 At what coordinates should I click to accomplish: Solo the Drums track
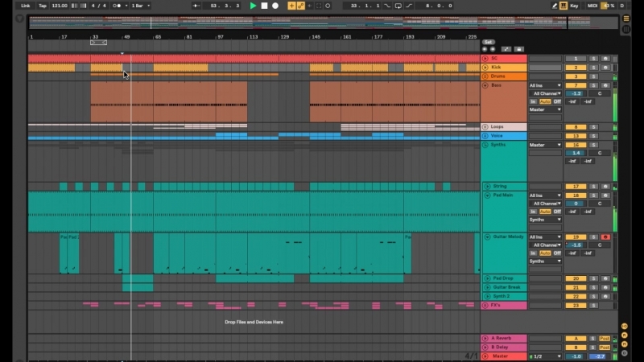click(594, 76)
